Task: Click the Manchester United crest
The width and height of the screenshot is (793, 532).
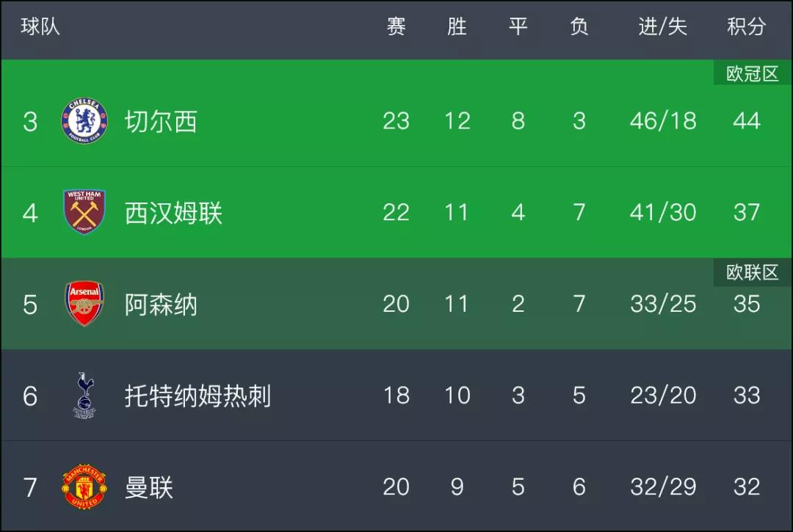Action: click(84, 487)
